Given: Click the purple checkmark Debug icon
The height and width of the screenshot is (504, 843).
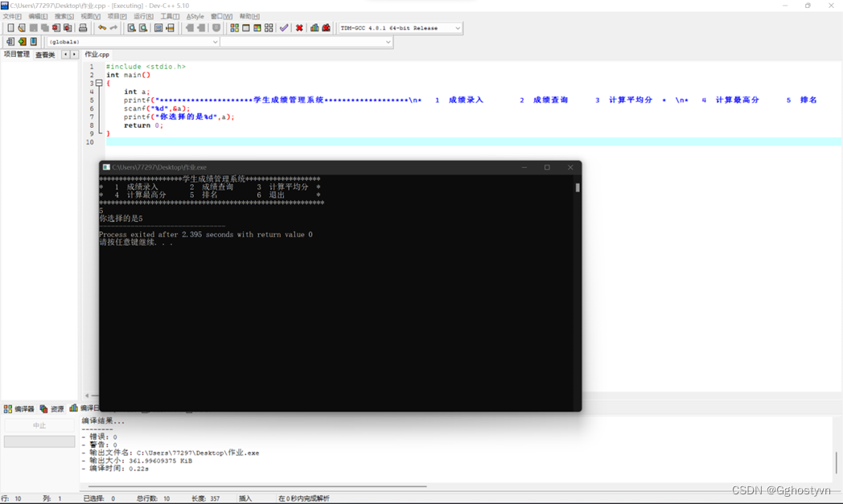Looking at the screenshot, I should coord(284,28).
